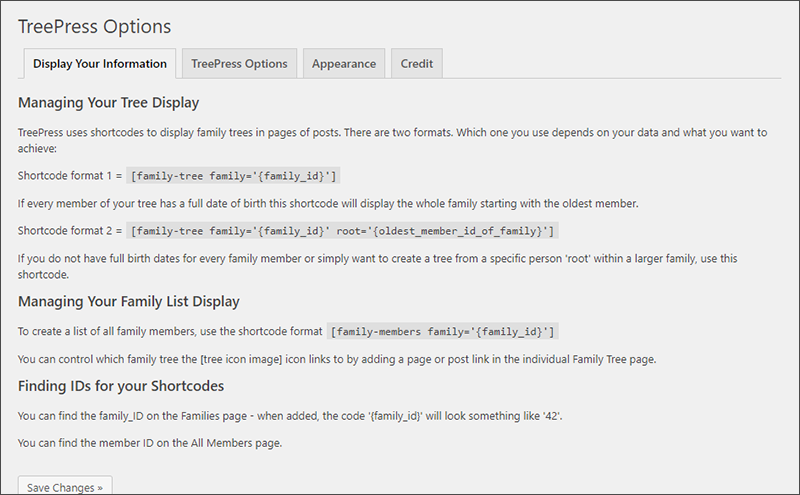Screen dimensions: 800x495
Task: Click the paragraph 'TreePress uses shortcodes to display'
Action: coord(392,140)
